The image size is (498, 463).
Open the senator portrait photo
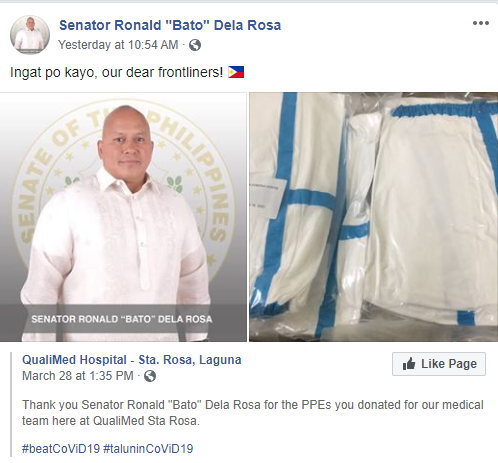tap(123, 217)
